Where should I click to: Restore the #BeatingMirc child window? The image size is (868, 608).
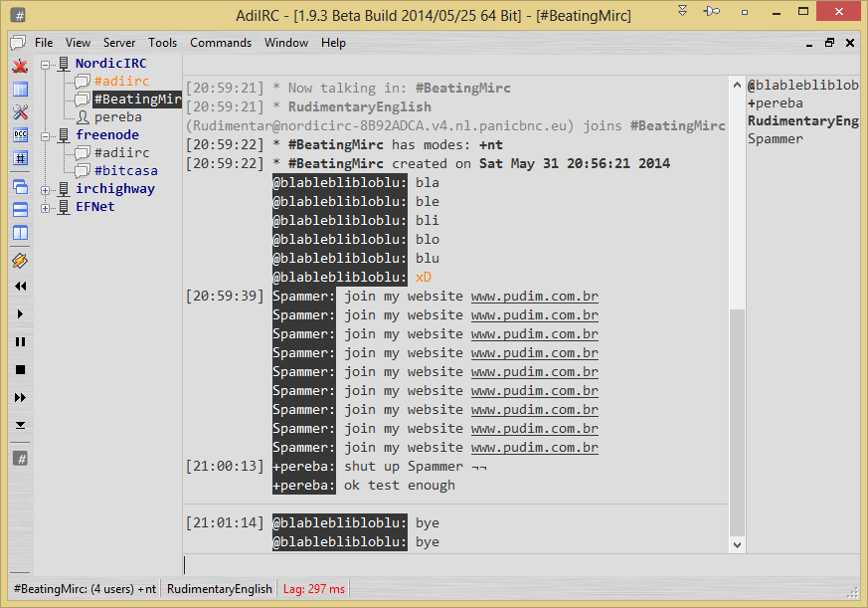[829, 43]
